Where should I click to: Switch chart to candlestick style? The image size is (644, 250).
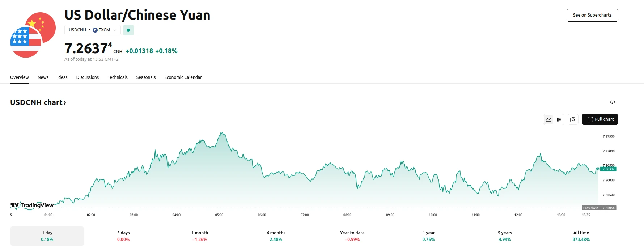coord(559,119)
